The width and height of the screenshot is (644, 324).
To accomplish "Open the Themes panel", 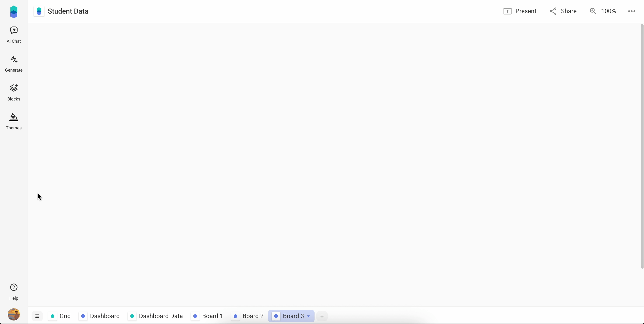I will 14,121.
